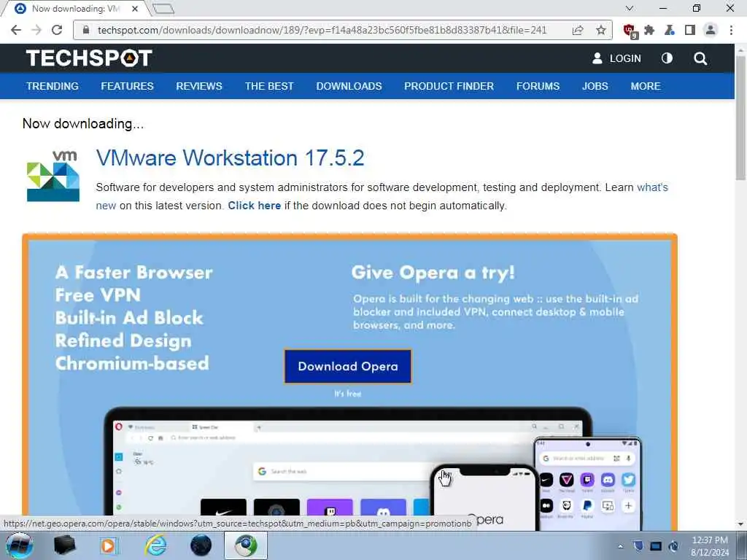Open the what's new link

(652, 187)
